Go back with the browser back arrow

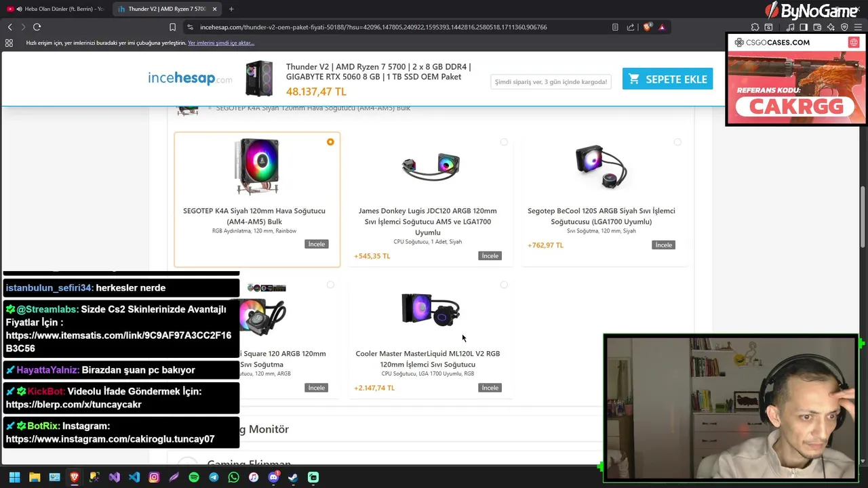[x=9, y=27]
